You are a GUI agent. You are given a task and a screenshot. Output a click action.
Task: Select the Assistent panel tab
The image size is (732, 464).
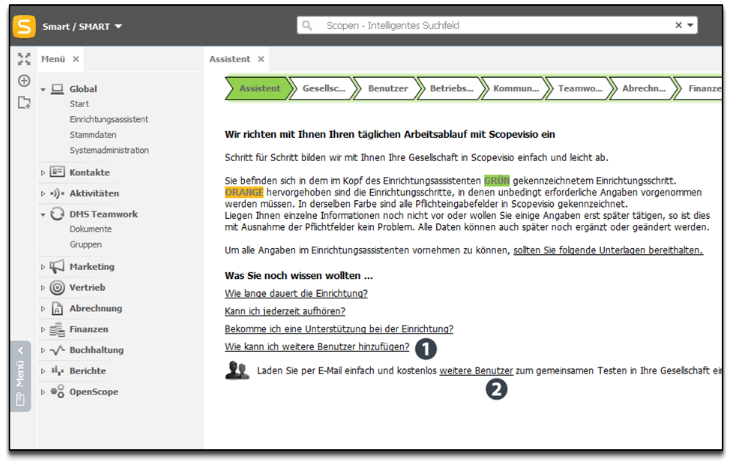click(230, 59)
